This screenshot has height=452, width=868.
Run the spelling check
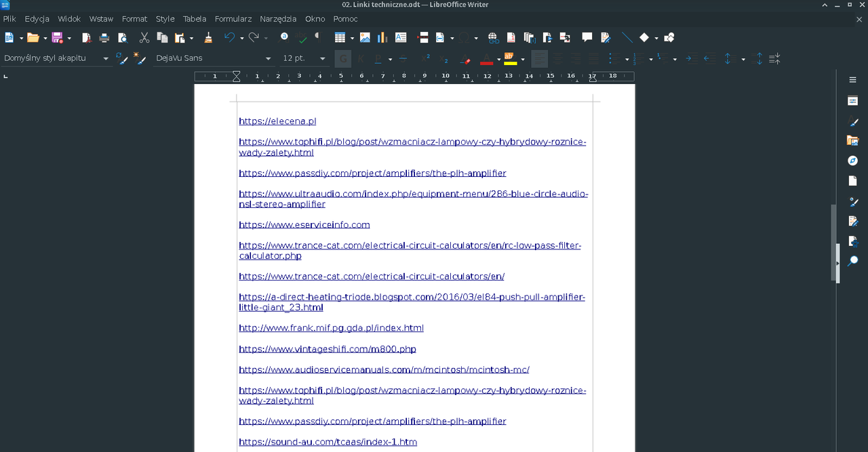(x=301, y=37)
